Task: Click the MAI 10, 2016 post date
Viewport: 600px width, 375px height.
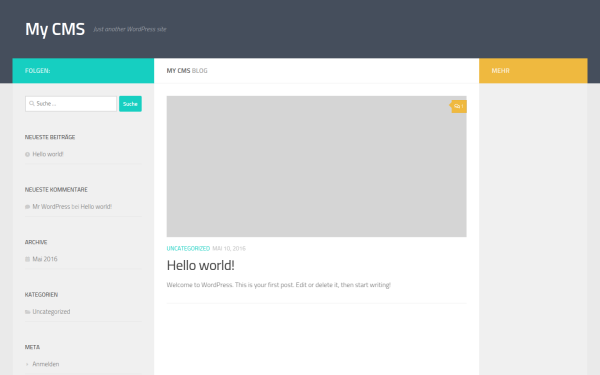Action: 229,248
